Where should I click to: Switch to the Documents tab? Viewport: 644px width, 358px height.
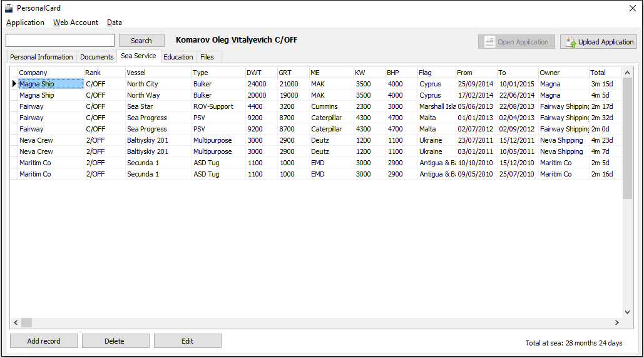[x=96, y=57]
